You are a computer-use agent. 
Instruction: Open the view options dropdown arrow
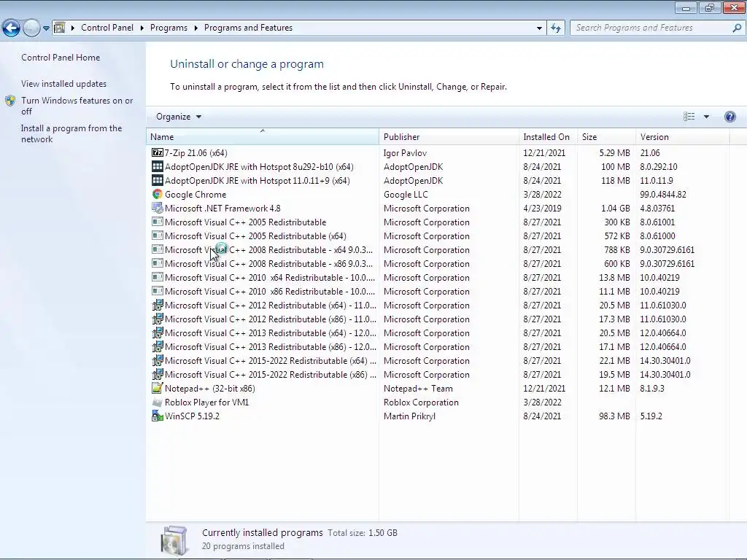coord(706,117)
